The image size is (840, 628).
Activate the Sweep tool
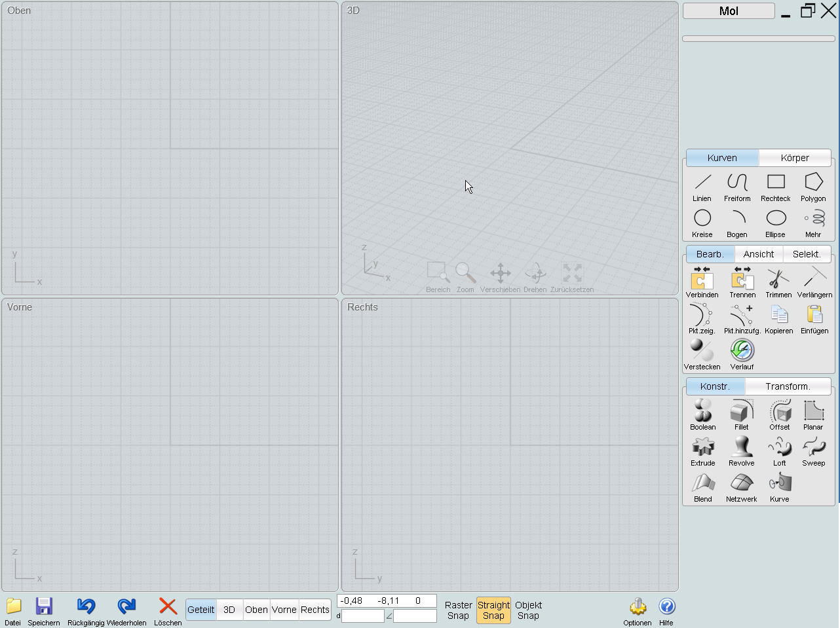(813, 451)
